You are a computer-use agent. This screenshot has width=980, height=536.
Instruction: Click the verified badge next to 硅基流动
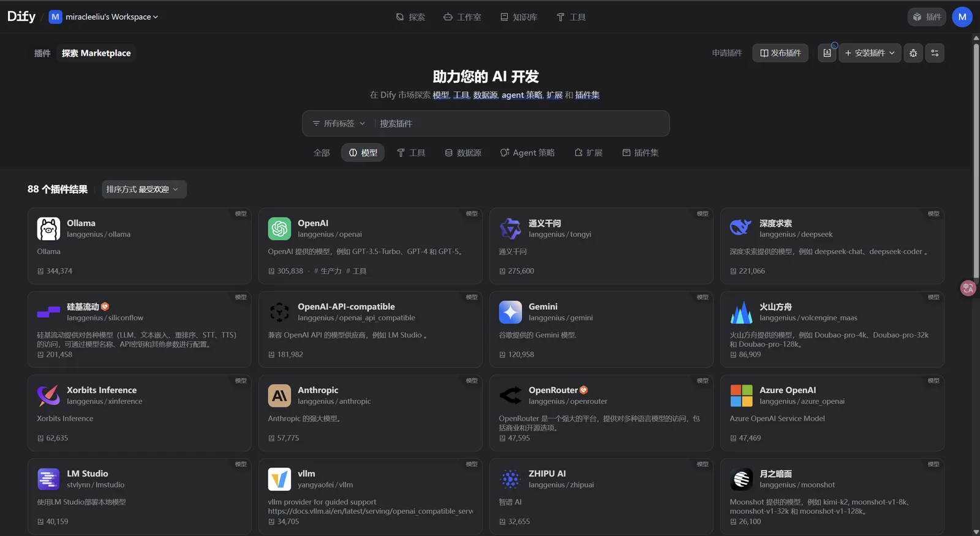click(105, 306)
